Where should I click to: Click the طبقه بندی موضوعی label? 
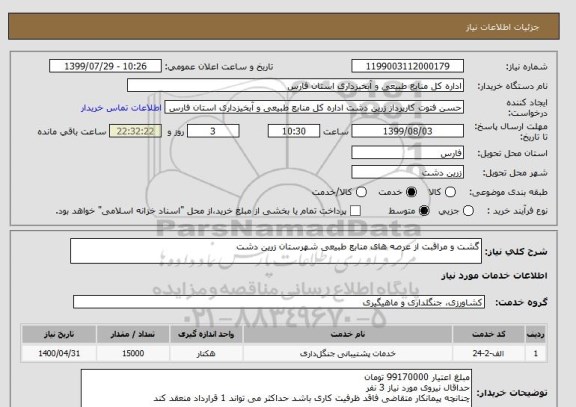coord(508,192)
